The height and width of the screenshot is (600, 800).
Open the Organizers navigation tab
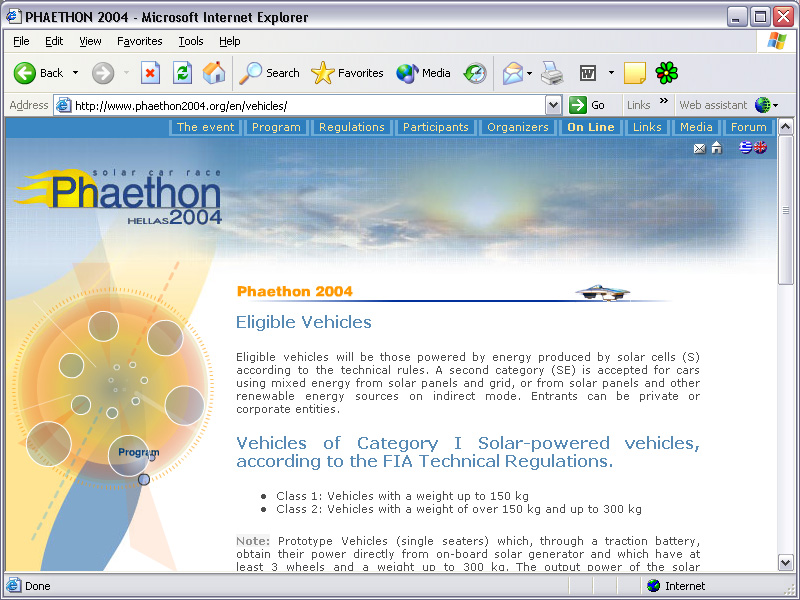[x=518, y=127]
